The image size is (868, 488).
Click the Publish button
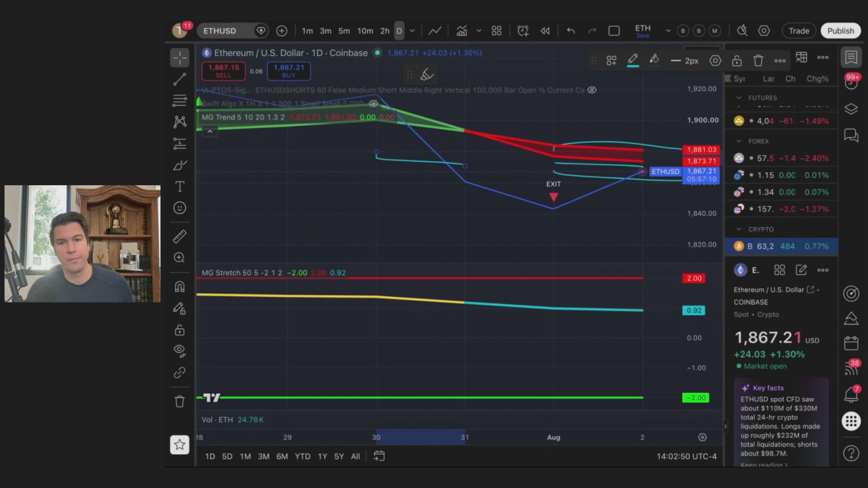click(840, 31)
